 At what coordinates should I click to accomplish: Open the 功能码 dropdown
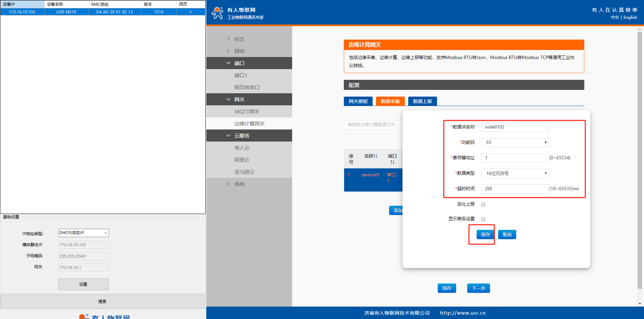[x=515, y=143]
